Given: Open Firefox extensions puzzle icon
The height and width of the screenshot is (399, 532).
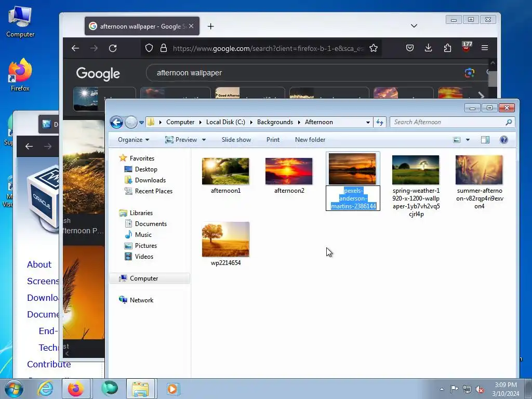Looking at the screenshot, I should 447,48.
